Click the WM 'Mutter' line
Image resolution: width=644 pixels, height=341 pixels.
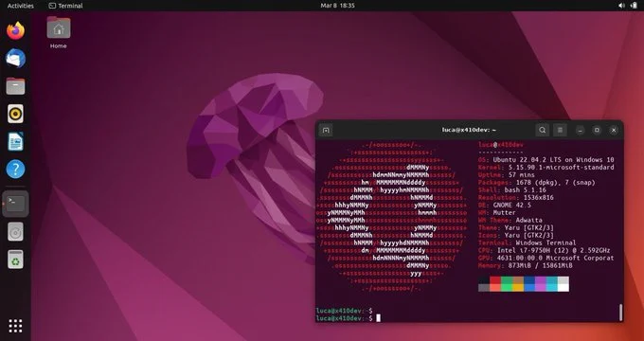(497, 213)
